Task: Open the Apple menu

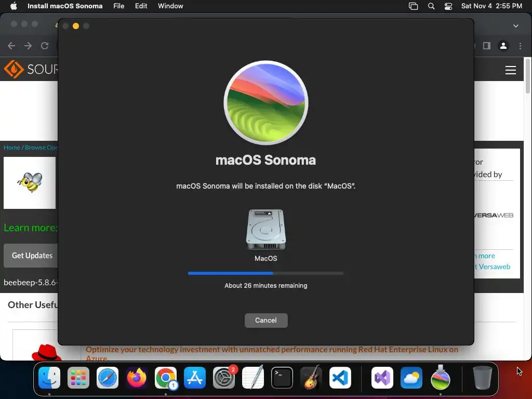Action: (14, 6)
